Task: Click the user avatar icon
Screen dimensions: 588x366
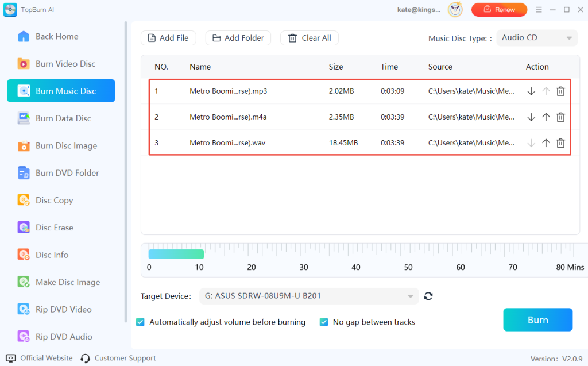Action: [x=455, y=10]
